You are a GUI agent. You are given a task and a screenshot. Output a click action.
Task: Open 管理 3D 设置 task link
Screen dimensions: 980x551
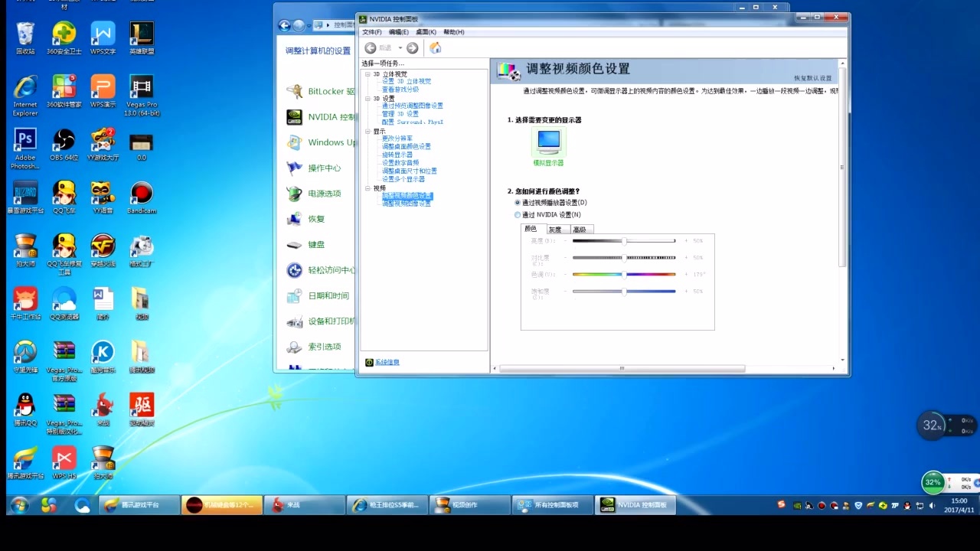tap(400, 114)
